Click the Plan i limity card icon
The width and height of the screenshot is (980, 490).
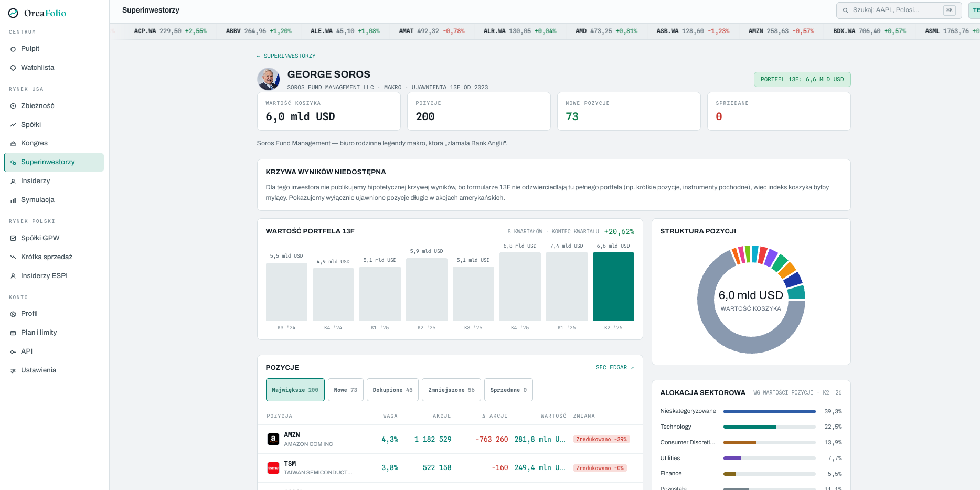point(13,333)
